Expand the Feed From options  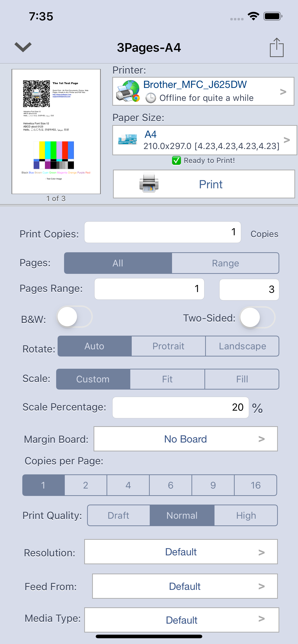coord(185,586)
